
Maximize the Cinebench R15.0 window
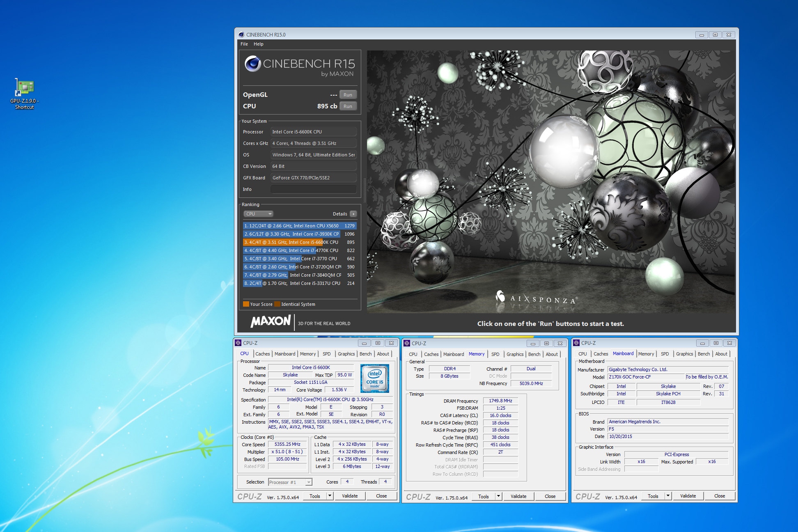715,34
